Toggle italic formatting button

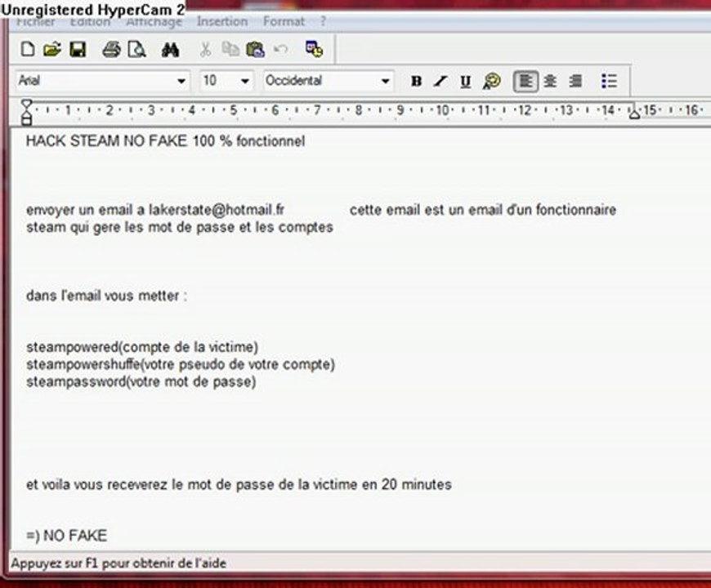point(440,81)
